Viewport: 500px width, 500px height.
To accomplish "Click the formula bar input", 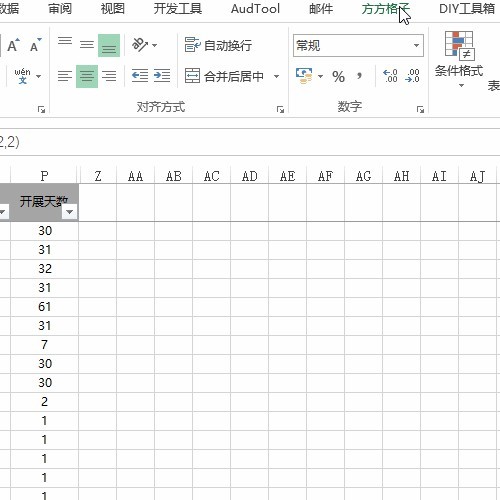I will [x=250, y=142].
